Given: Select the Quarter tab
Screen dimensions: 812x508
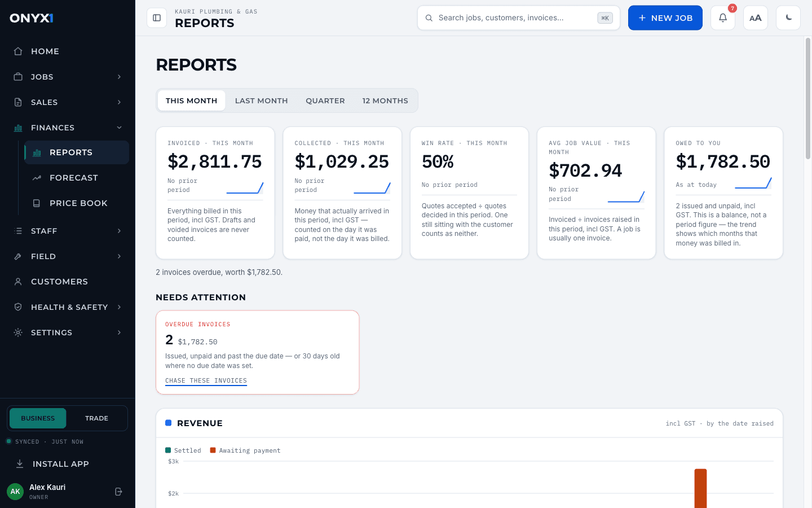Looking at the screenshot, I should [325, 100].
